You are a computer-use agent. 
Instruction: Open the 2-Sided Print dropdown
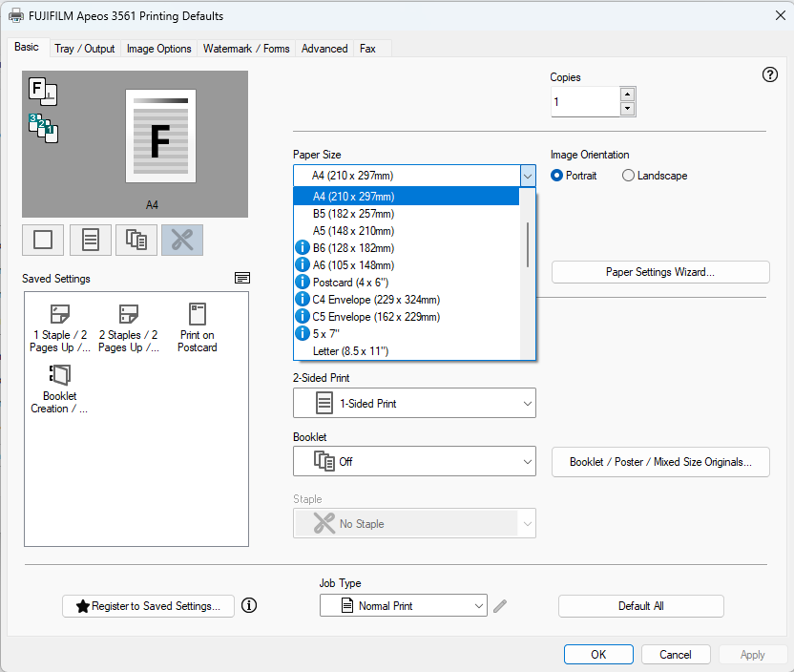(414, 404)
